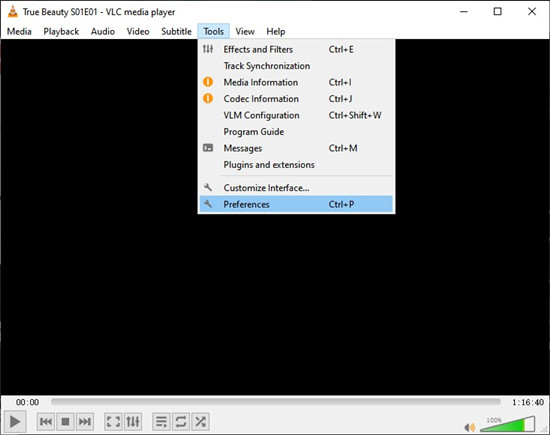Image resolution: width=550 pixels, height=435 pixels.
Task: Open Plugins and extensions
Action: (296, 165)
